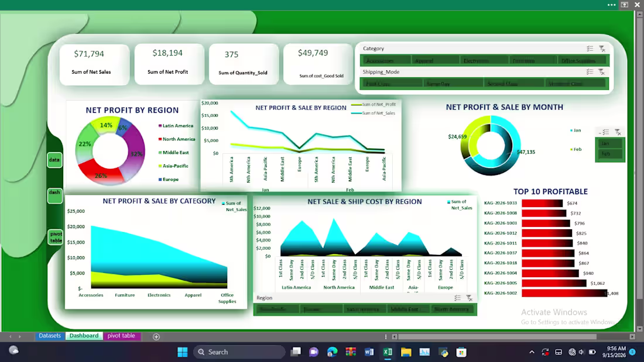The height and width of the screenshot is (362, 644).
Task: Open the purple video chat taskbar app
Action: (314, 352)
